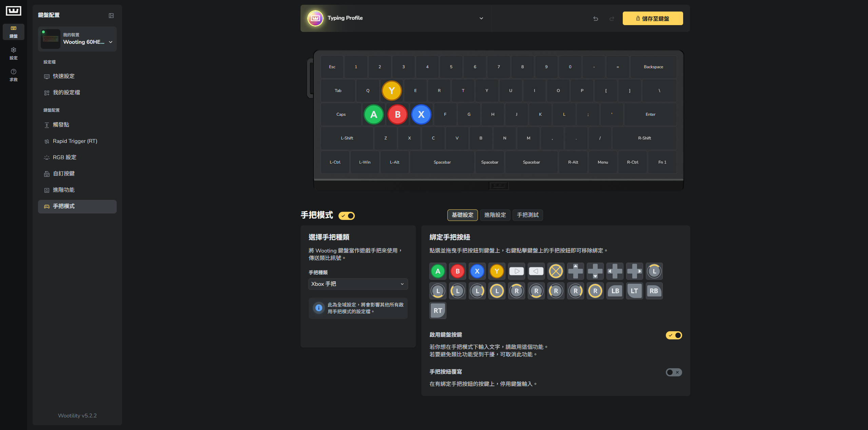Select the Xbox guide button icon
The height and width of the screenshot is (430, 868).
point(556,271)
